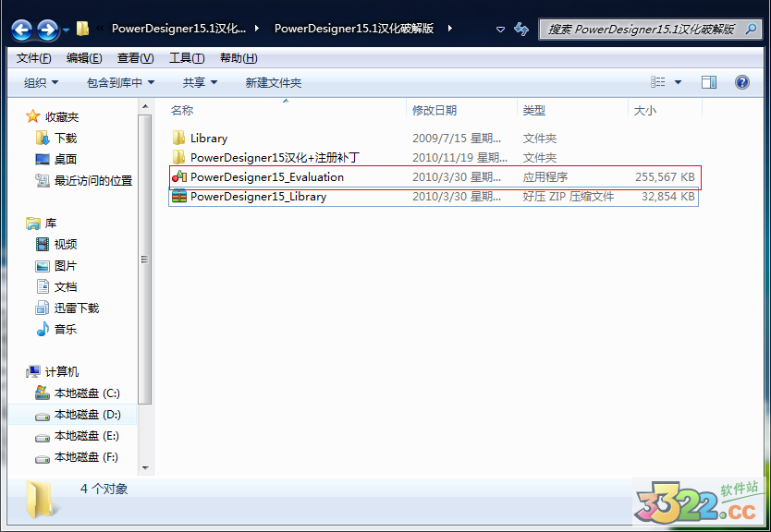This screenshot has width=771, height=532.
Task: Open the 包含到库中 dropdown
Action: (x=120, y=82)
